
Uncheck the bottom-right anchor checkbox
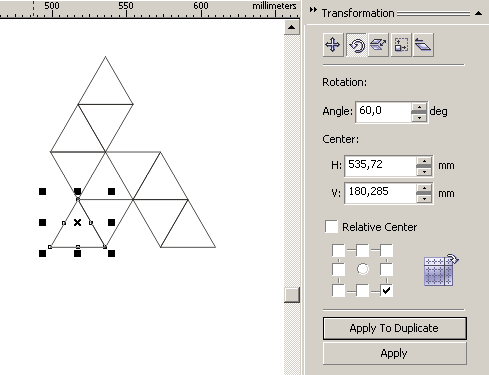(386, 290)
